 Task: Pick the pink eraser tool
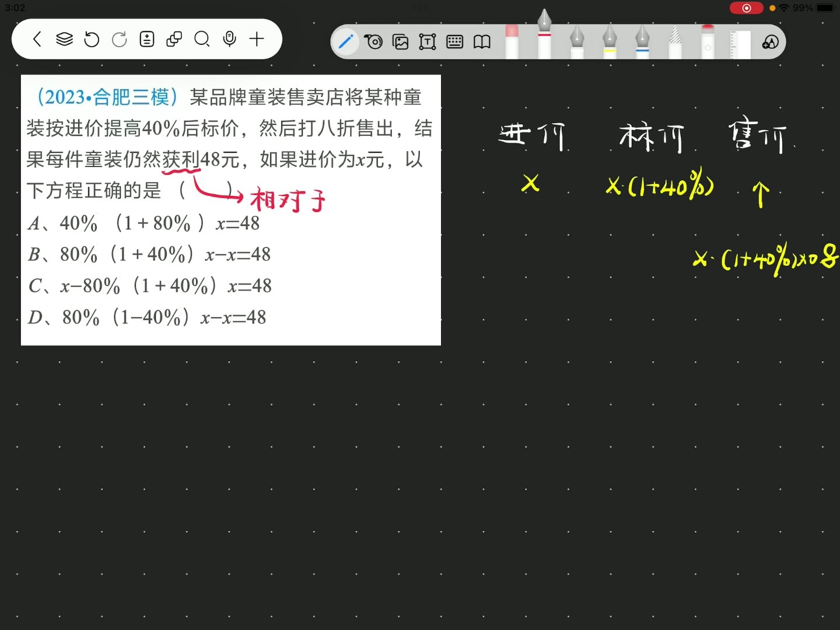pyautogui.click(x=512, y=41)
